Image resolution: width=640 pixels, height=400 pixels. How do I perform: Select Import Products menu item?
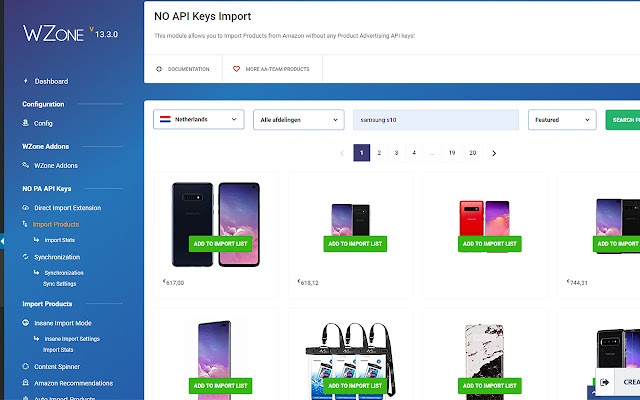tap(56, 224)
